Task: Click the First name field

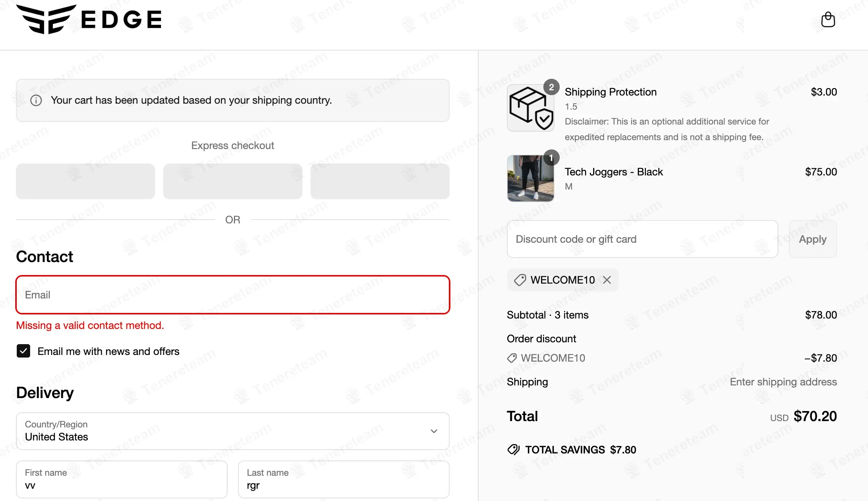Action: pos(122,479)
